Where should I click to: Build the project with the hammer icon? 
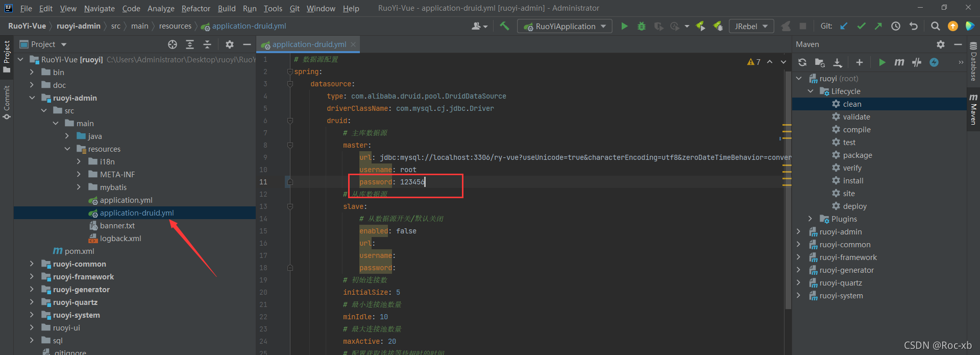(504, 26)
